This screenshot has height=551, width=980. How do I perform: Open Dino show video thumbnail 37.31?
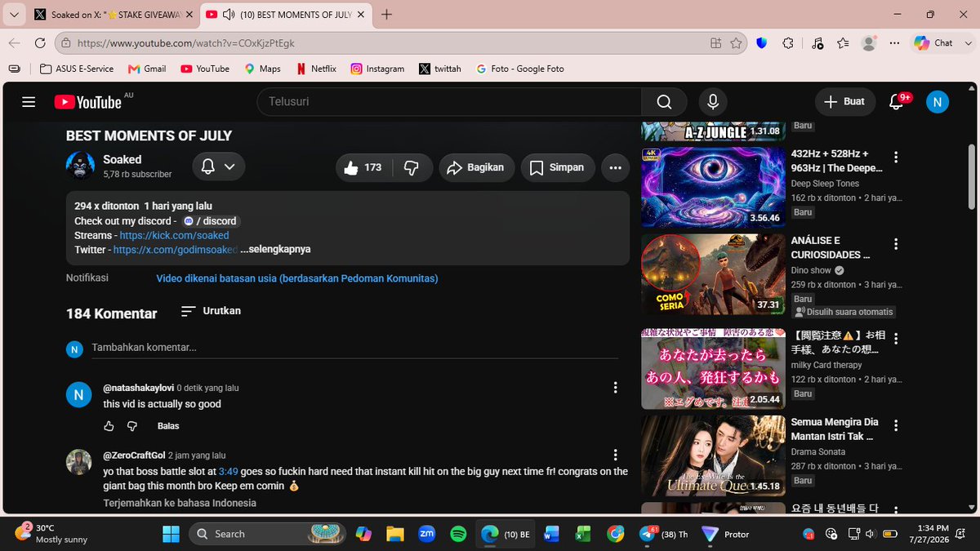(x=712, y=274)
